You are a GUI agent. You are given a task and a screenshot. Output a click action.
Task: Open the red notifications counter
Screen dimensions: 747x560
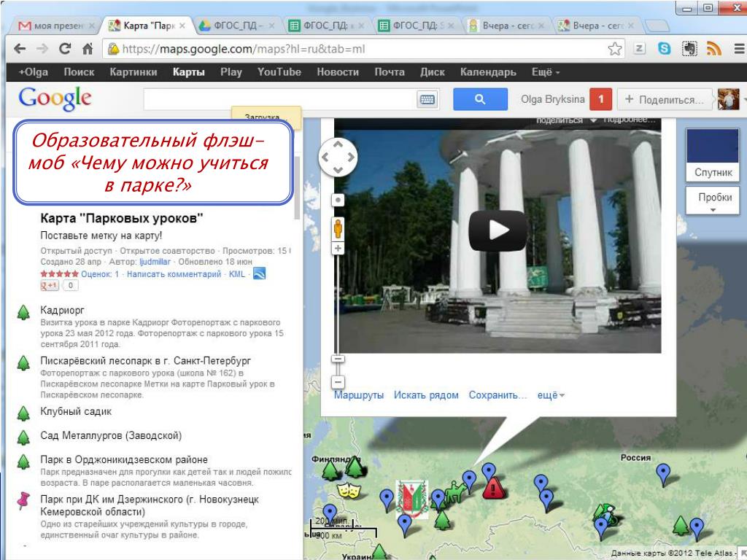pyautogui.click(x=600, y=99)
